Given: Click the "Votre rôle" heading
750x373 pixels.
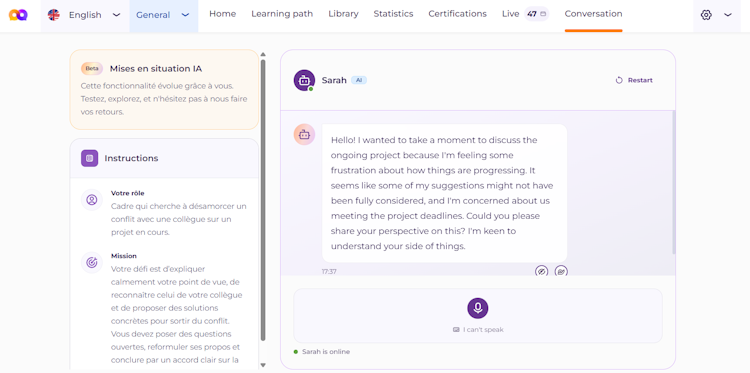Looking at the screenshot, I should click(128, 193).
